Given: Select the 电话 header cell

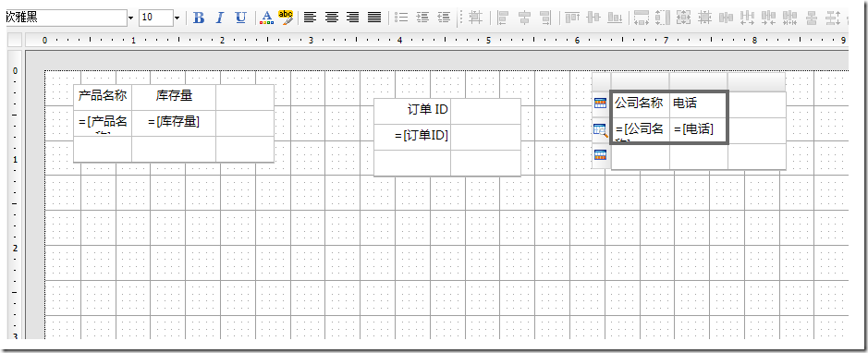Looking at the screenshot, I should pos(698,104).
